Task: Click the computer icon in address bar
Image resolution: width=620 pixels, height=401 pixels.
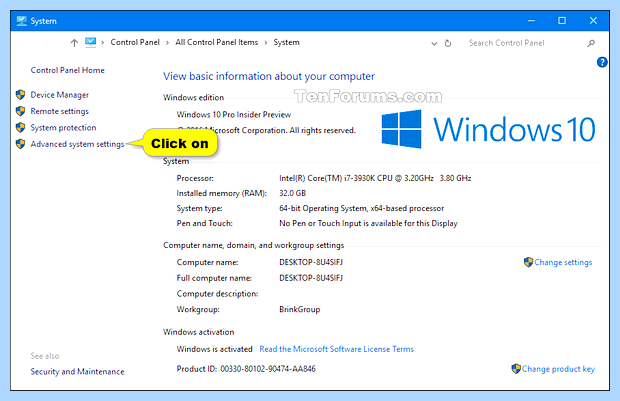Action: 91,42
